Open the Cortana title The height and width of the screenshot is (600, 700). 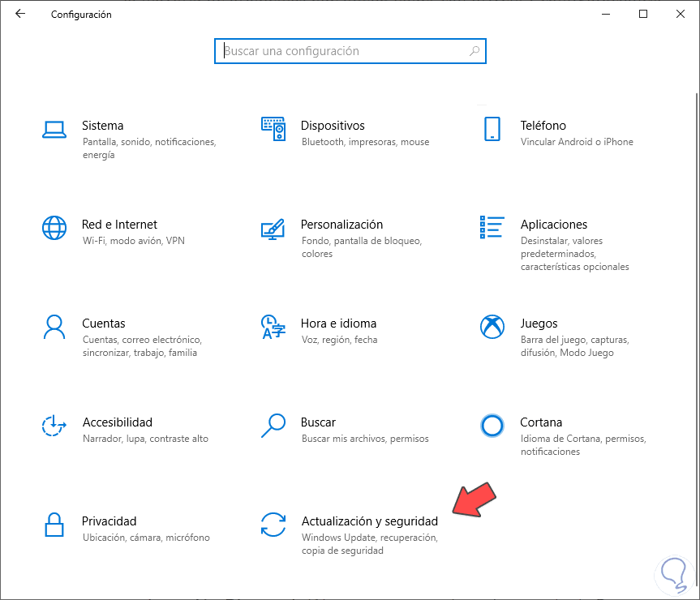[541, 422]
